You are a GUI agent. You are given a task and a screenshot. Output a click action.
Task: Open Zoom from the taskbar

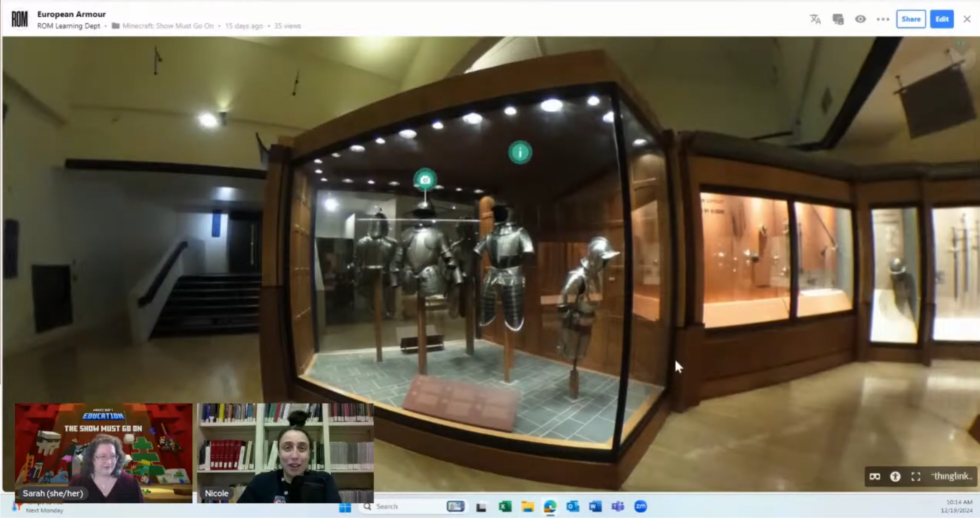pos(640,507)
